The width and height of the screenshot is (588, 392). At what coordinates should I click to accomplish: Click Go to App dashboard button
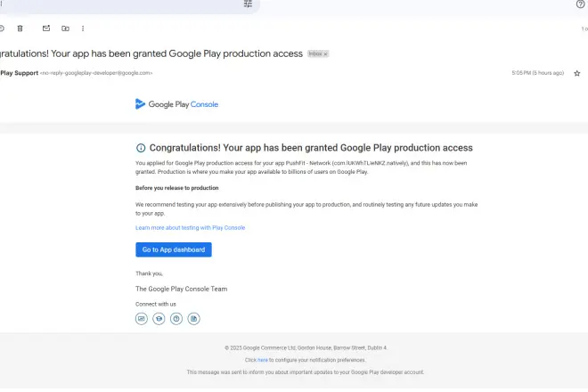coord(174,249)
